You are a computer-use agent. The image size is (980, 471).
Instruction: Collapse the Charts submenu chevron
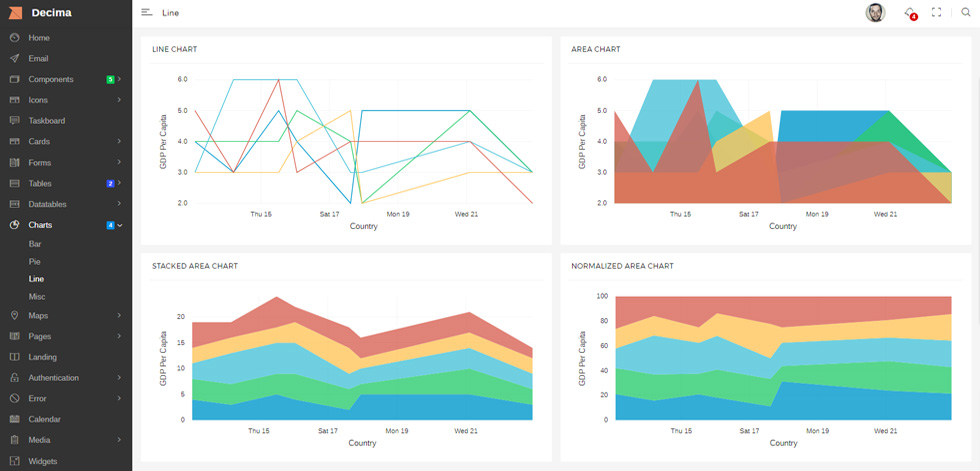(x=120, y=225)
